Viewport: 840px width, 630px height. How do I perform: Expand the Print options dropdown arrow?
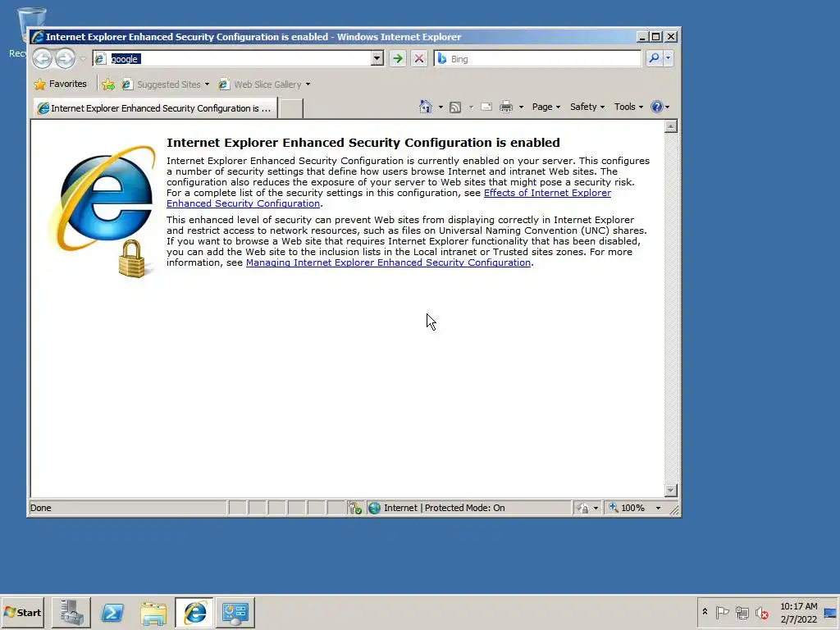(521, 107)
